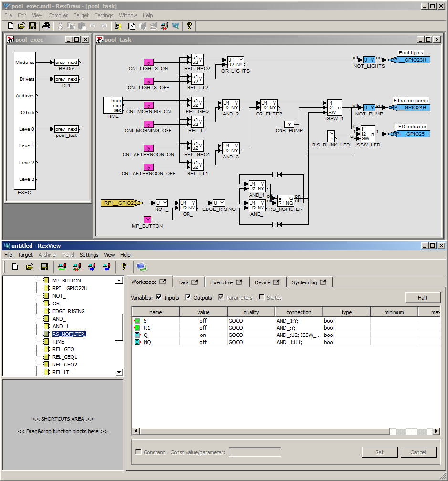Image resolution: width=448 pixels, height=481 pixels.
Task: Open the View menu in RexView
Action: (109, 255)
